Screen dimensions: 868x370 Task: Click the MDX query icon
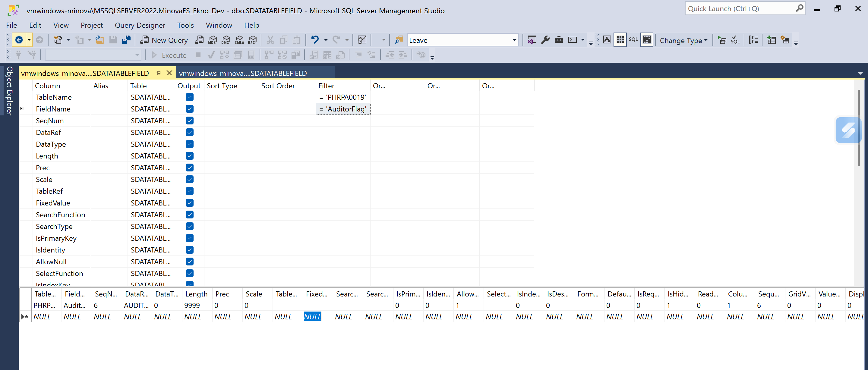coord(213,40)
